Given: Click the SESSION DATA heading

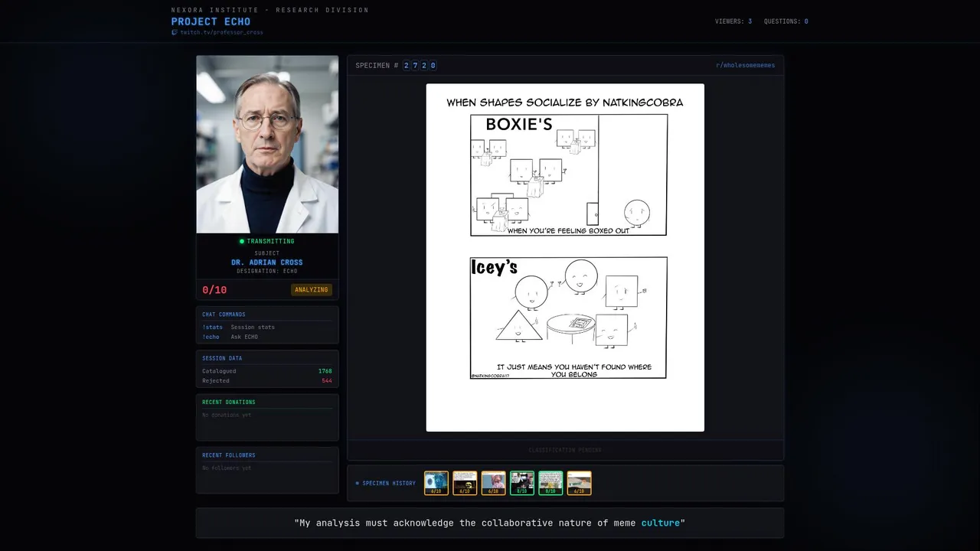Looking at the screenshot, I should pos(222,358).
